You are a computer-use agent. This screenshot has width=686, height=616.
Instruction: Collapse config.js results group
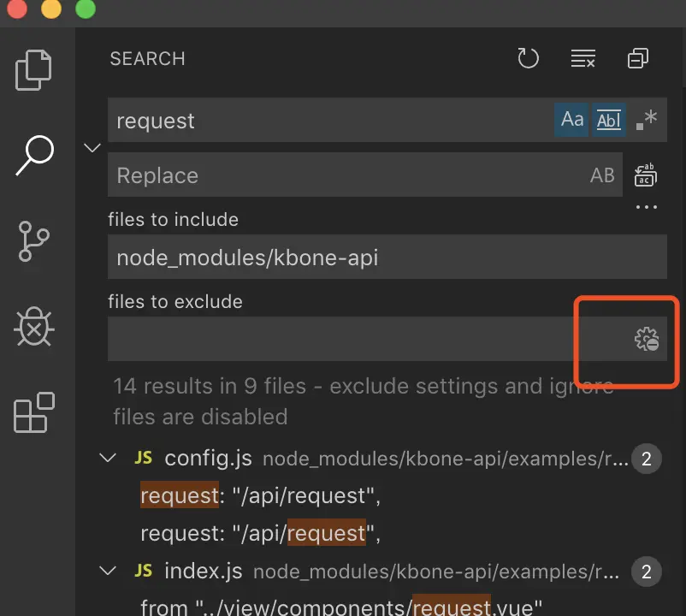(x=108, y=458)
